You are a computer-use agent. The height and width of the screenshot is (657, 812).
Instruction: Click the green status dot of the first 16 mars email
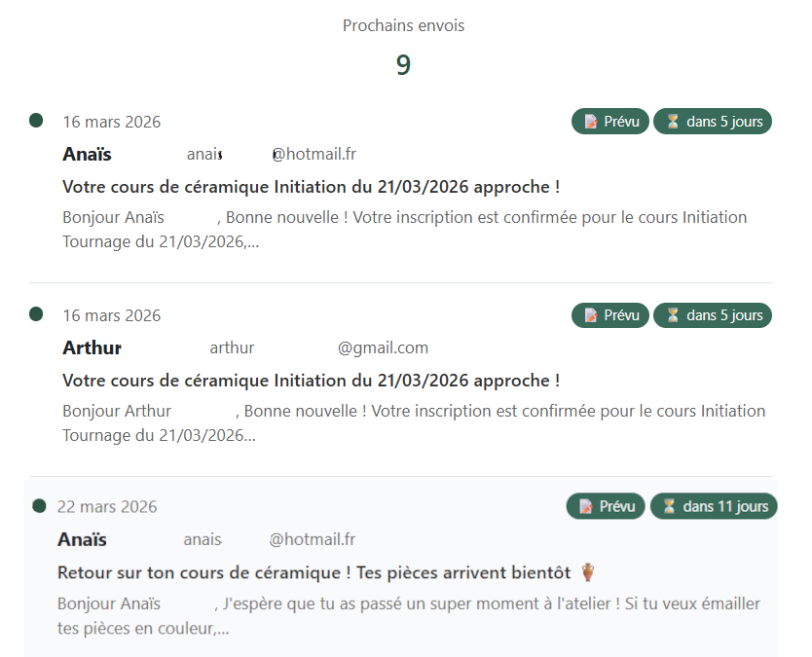(x=36, y=120)
